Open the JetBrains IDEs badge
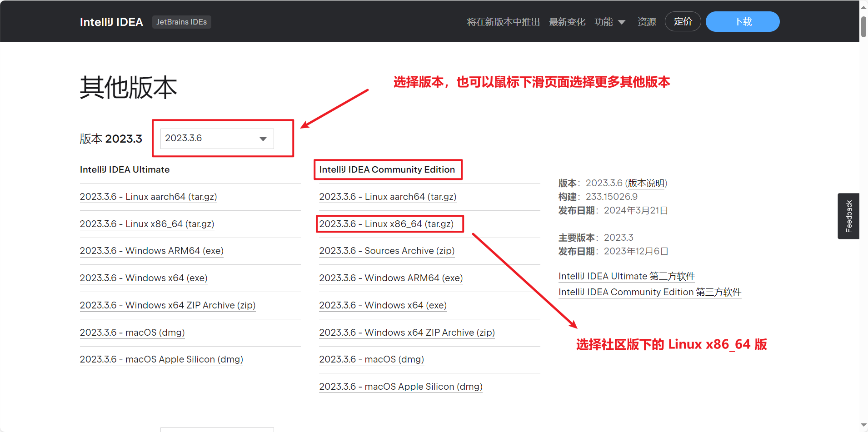 [x=181, y=22]
